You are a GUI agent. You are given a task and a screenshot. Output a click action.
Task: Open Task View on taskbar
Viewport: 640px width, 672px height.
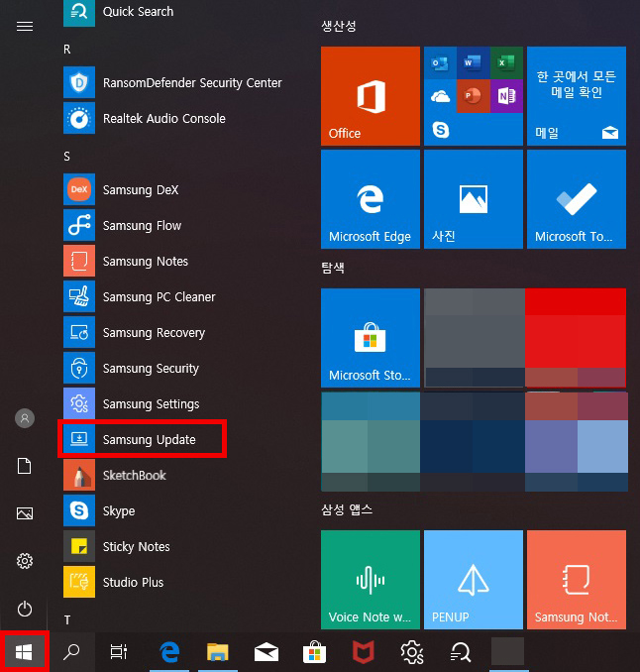[119, 652]
